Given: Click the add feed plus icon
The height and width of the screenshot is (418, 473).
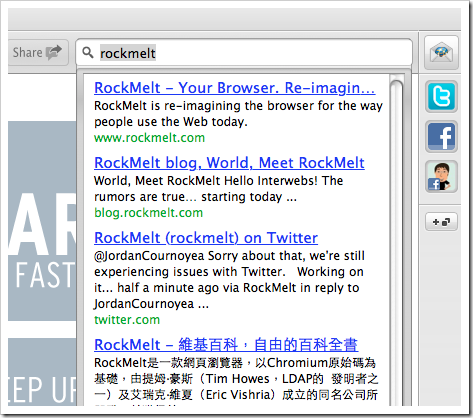Looking at the screenshot, I should click(x=441, y=222).
